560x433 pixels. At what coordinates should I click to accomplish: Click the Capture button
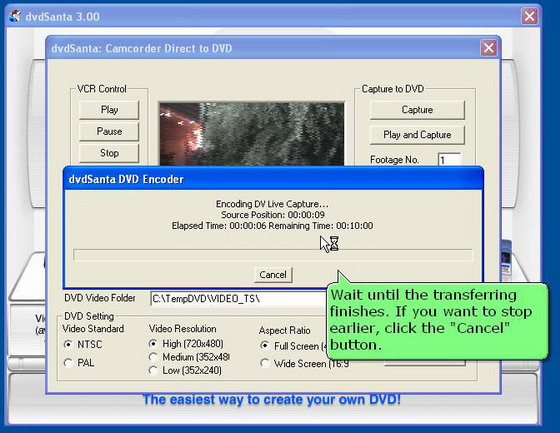point(417,110)
